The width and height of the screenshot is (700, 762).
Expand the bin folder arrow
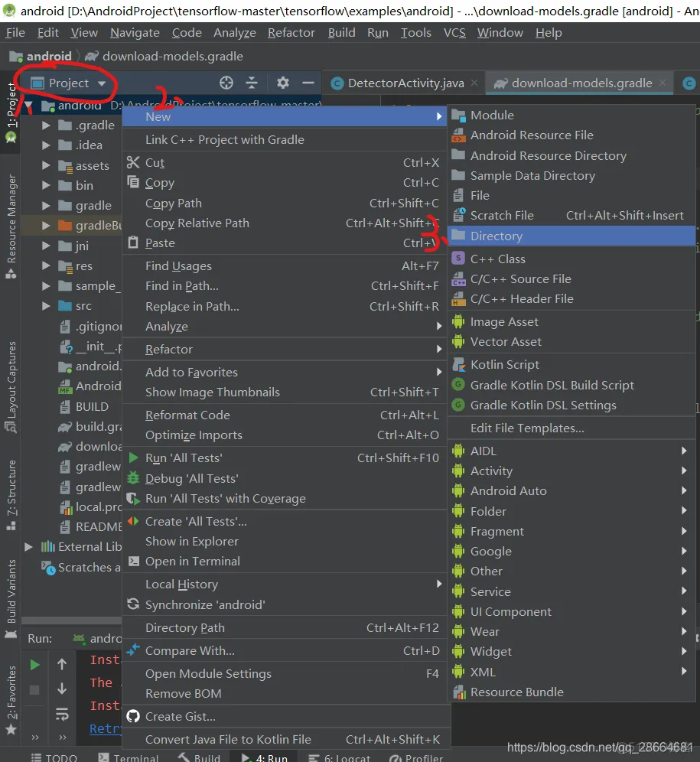(x=46, y=186)
